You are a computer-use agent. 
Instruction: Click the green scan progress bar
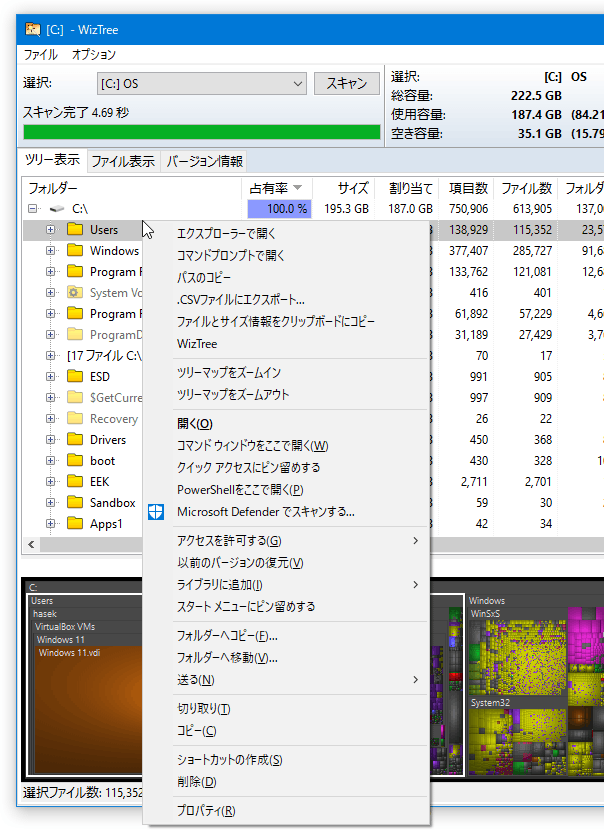202,132
